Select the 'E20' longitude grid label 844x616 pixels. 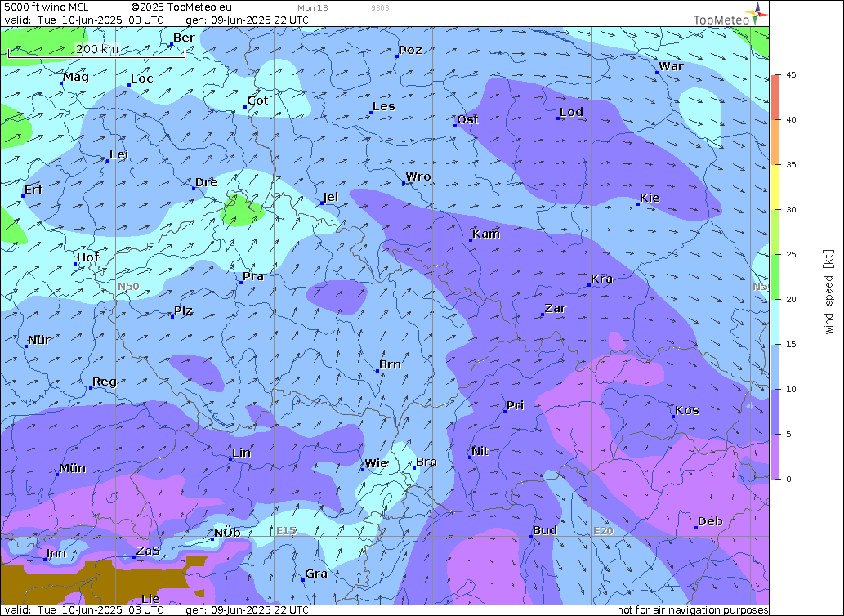[x=604, y=531]
